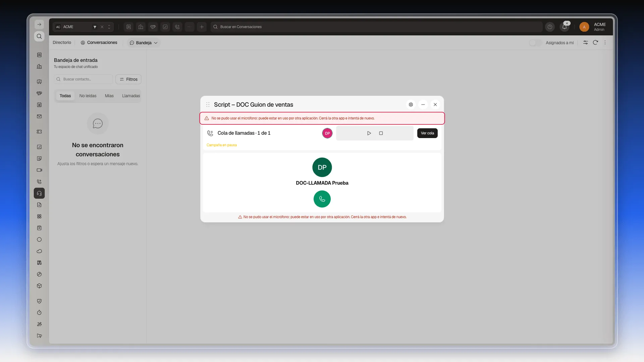Click the contact name DOC-LLAMADA Prueba
644x362 pixels.
coord(322,183)
